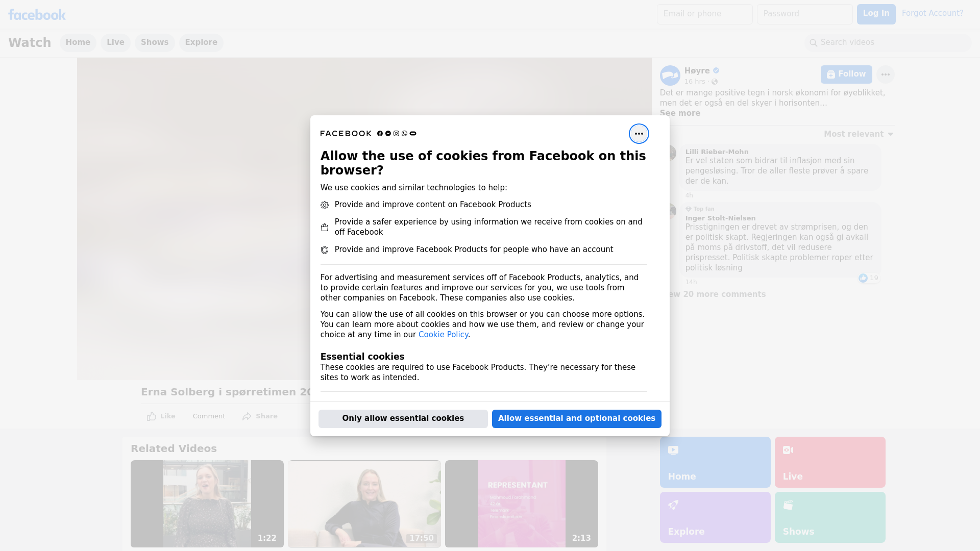Click the 16 hrs post timestamp
The image size is (980, 551).
pos(695,82)
